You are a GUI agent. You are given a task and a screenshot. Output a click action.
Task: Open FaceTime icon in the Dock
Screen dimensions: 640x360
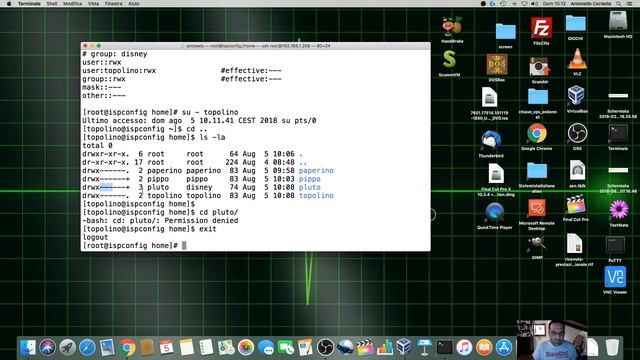click(x=286, y=348)
